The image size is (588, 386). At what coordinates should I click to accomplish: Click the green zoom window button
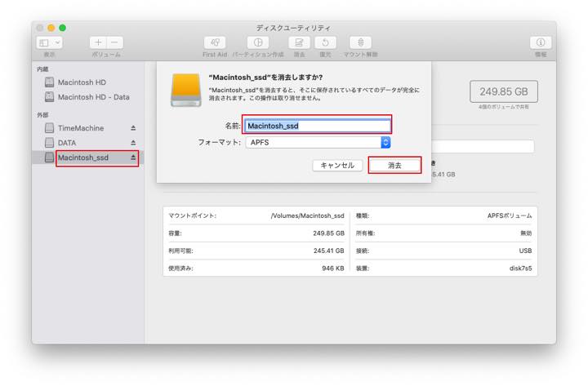click(x=62, y=28)
